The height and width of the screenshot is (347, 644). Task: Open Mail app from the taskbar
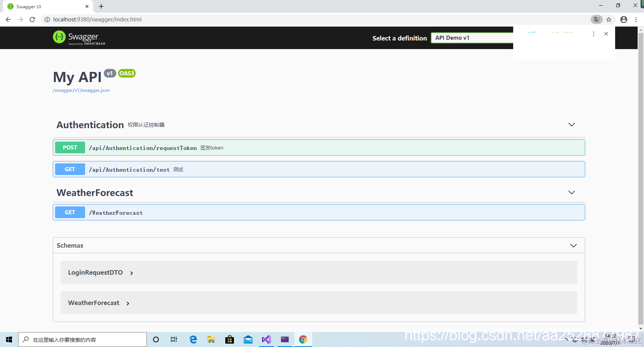click(x=248, y=340)
